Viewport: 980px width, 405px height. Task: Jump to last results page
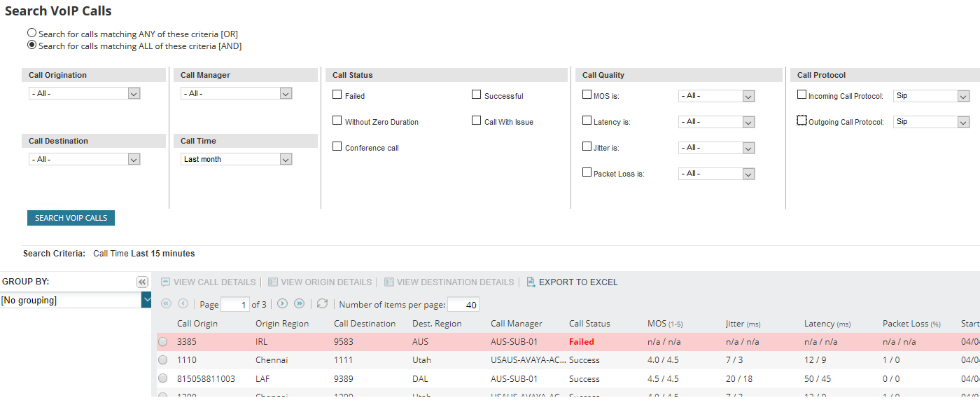pos(299,304)
